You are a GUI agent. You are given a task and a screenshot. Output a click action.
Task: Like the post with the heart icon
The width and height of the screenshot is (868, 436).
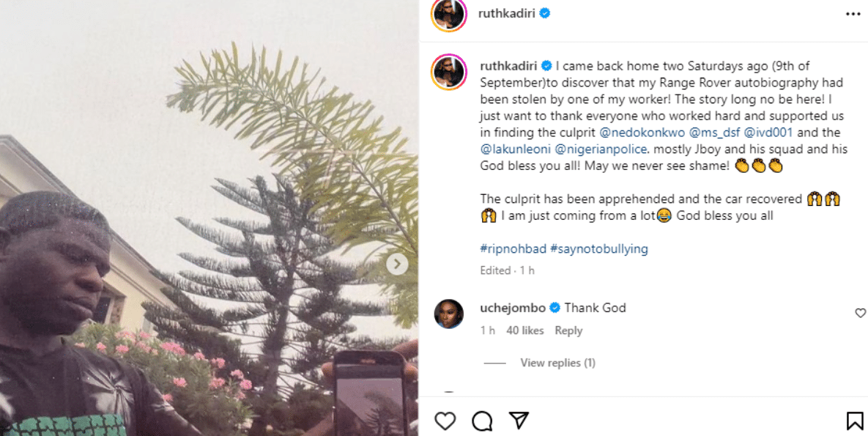pyautogui.click(x=445, y=421)
